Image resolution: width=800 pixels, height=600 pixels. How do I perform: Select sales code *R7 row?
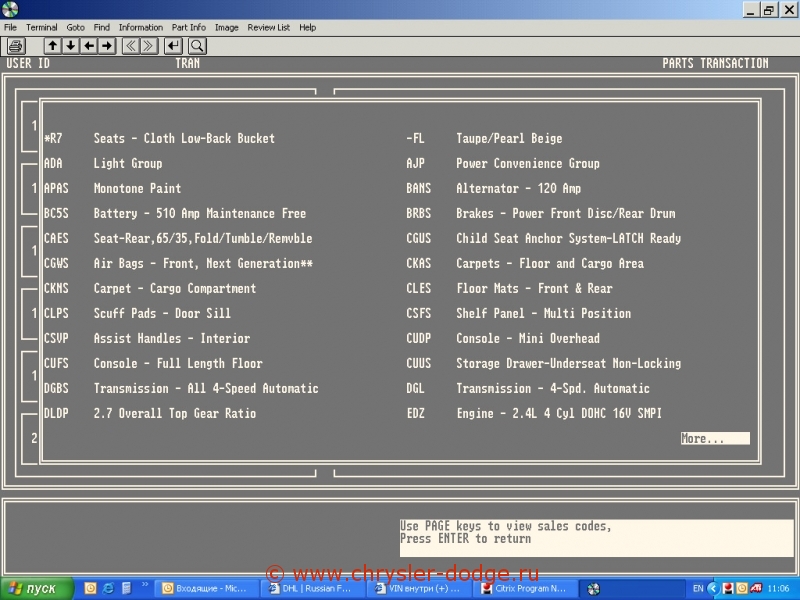coord(160,138)
